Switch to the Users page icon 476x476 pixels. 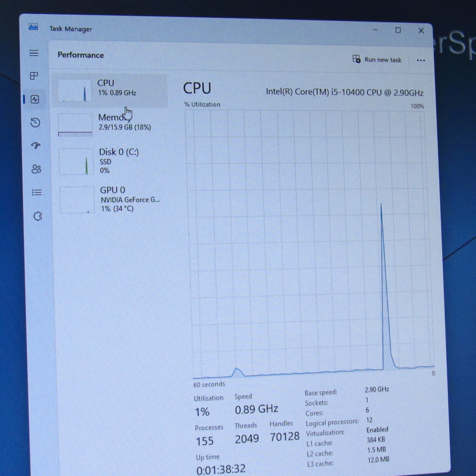pos(36,169)
